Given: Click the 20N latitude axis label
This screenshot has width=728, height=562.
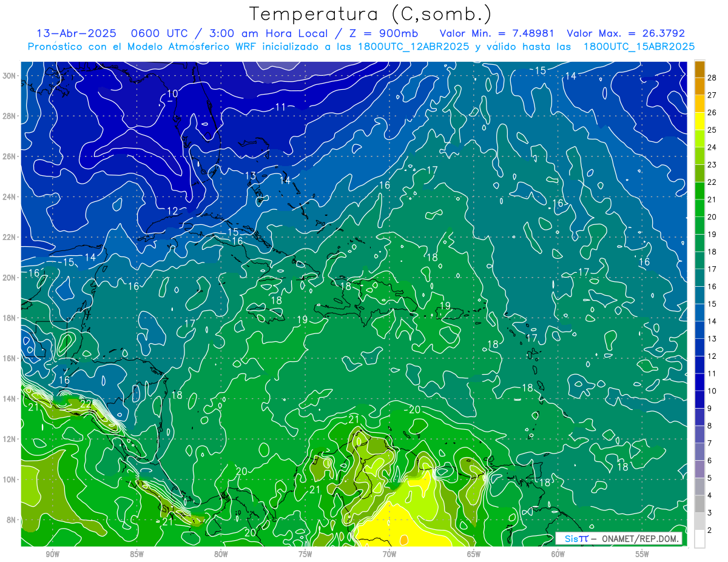Looking at the screenshot, I should click(x=10, y=278).
